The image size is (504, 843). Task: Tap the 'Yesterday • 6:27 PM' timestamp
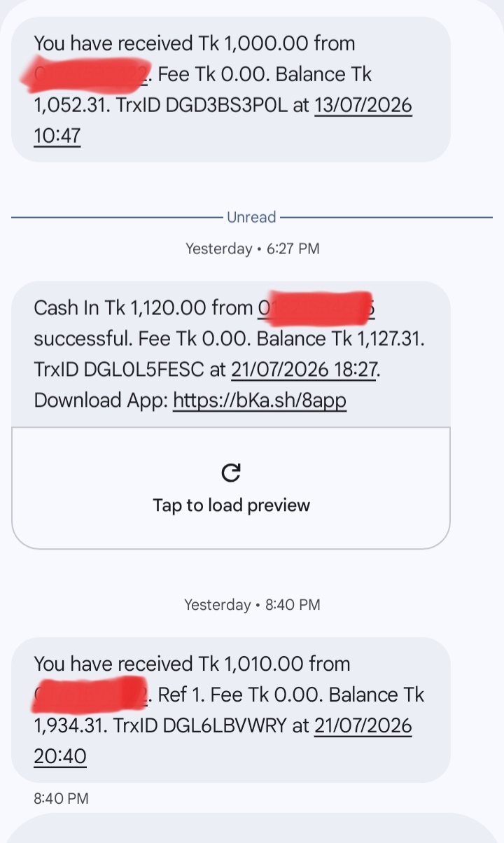252,249
